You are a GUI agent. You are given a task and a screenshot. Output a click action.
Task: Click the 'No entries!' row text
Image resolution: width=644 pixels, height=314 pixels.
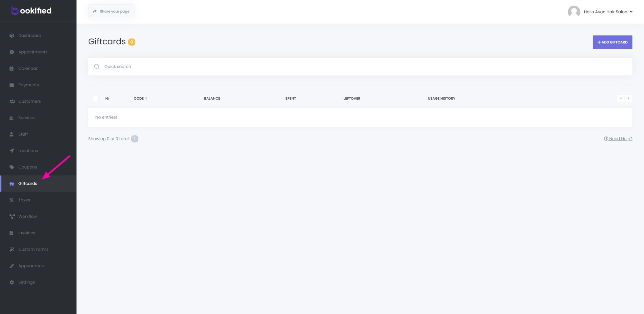106,117
